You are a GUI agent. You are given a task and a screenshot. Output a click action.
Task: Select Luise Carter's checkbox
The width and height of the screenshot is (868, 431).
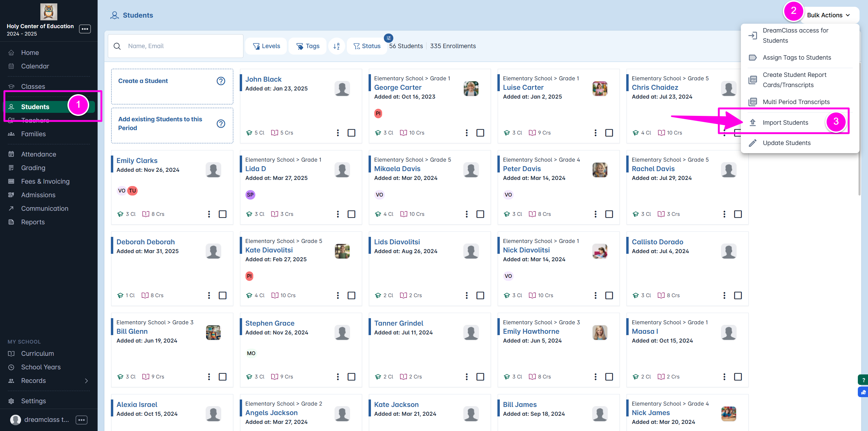[609, 133]
